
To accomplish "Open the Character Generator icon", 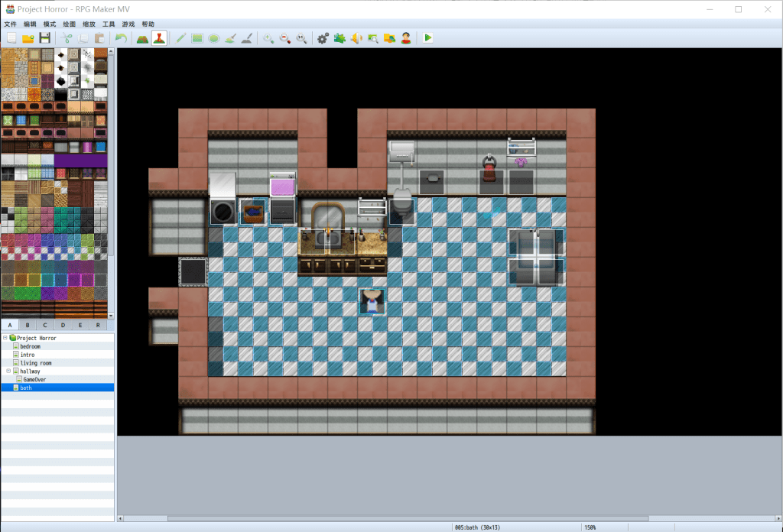I will 406,38.
